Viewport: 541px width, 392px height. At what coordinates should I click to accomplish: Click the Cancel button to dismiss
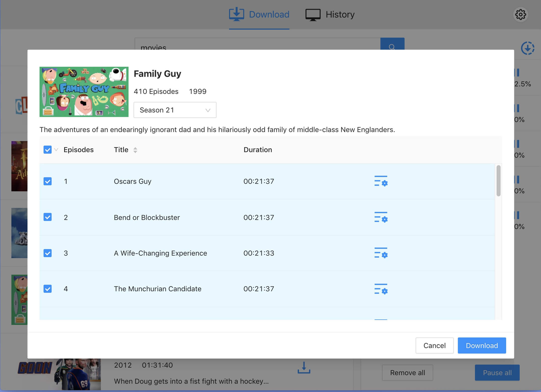click(434, 345)
